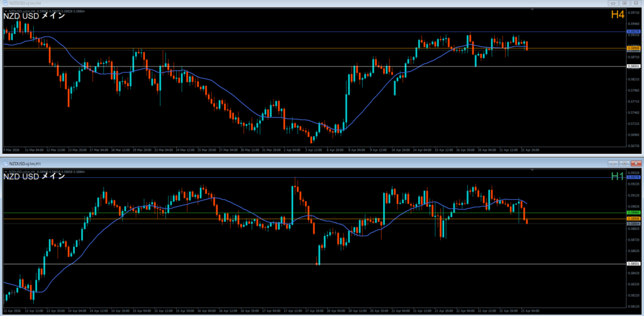The height and width of the screenshot is (316, 644).
Task: Click the NZDUSD.oj1m,H1 title bar text
Action: pos(25,163)
